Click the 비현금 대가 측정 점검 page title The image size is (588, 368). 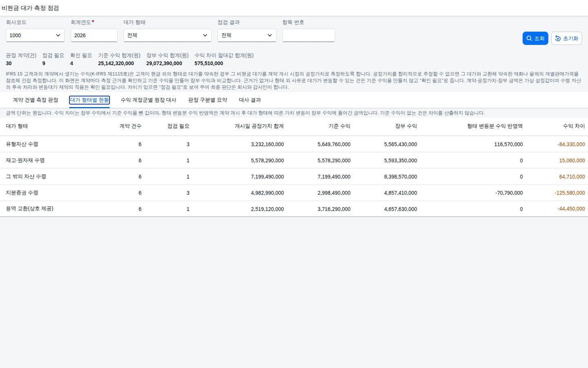(30, 8)
